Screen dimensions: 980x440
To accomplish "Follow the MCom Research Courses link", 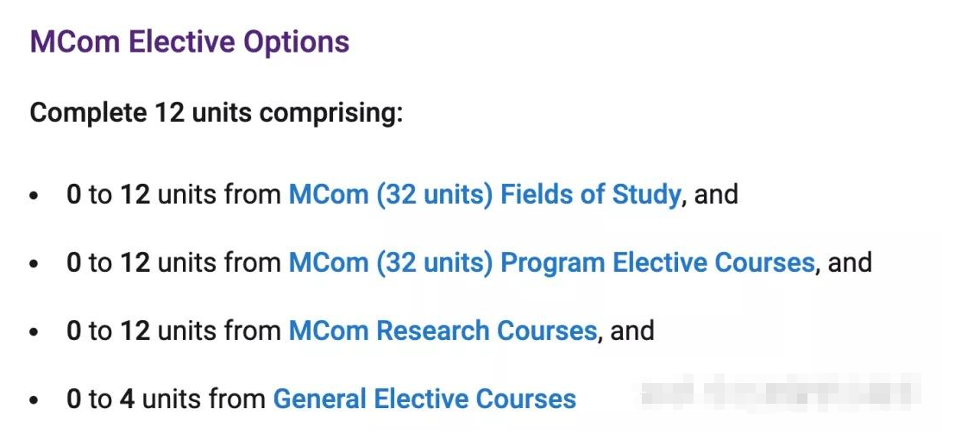I will (443, 330).
